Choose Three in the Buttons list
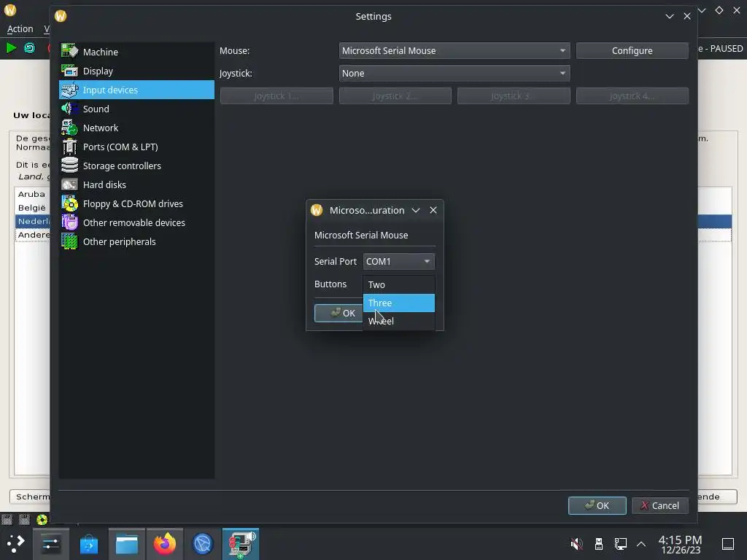Image resolution: width=747 pixels, height=560 pixels. coord(399,303)
